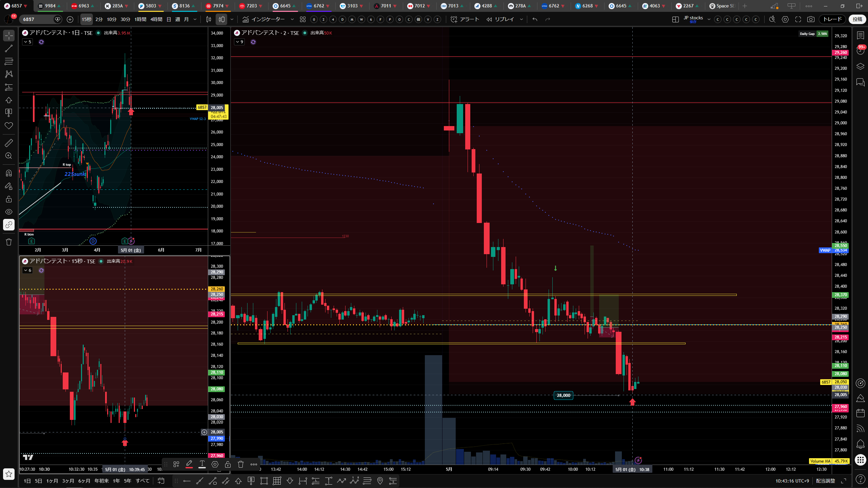This screenshot has width=868, height=488.
Task: Open the Fibonacci retracement tool
Action: click(9, 61)
